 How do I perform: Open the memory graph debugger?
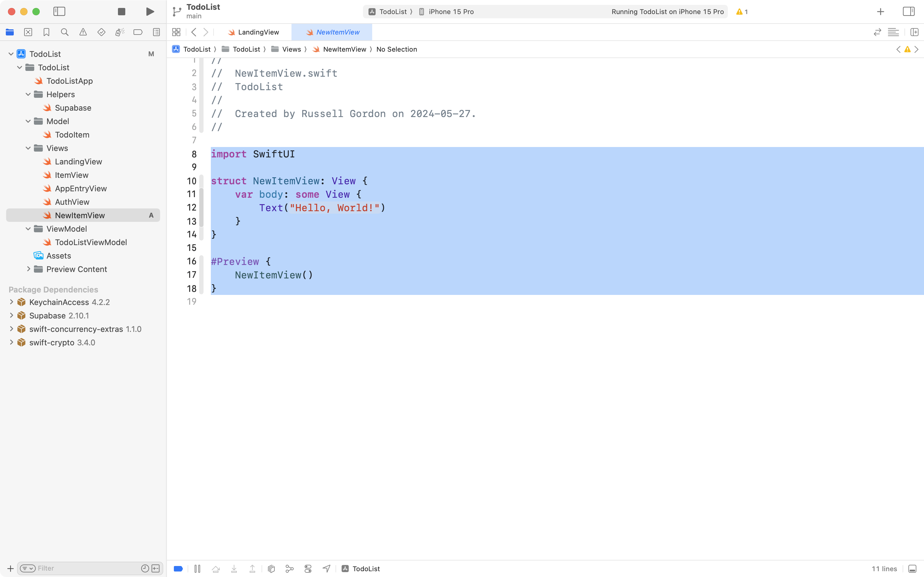[290, 568]
